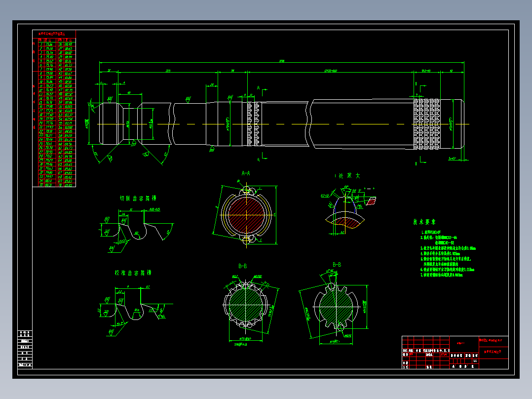Click table cell 79.97 in row 33

pos(49,177)
